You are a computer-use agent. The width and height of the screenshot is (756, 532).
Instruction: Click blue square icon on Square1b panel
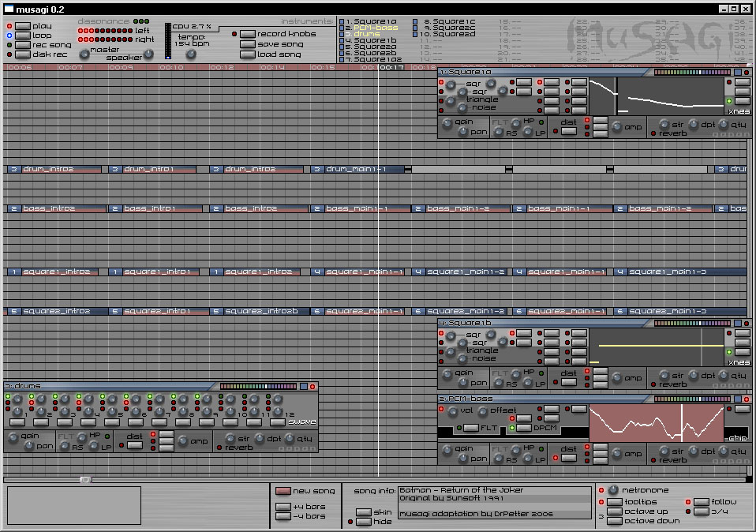pos(738,323)
